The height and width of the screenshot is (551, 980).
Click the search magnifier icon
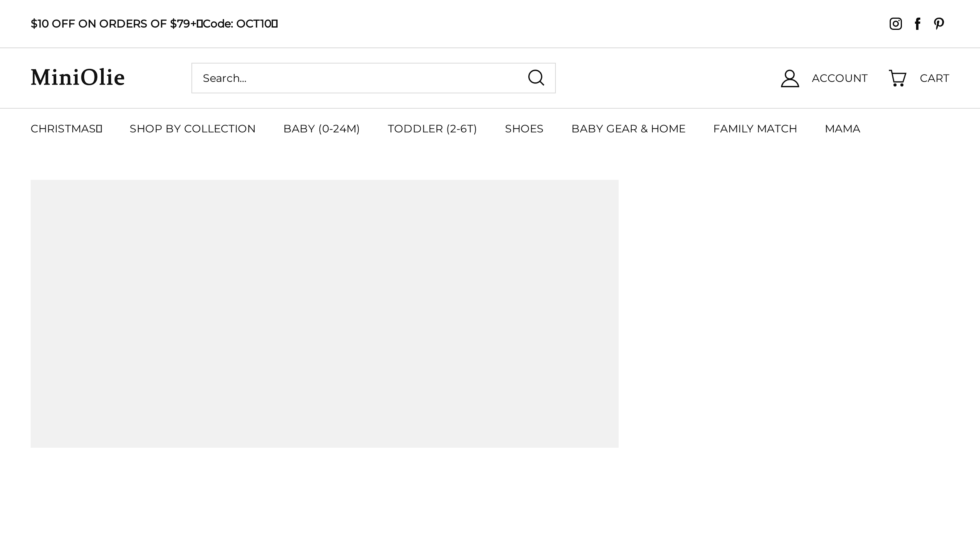pos(536,78)
